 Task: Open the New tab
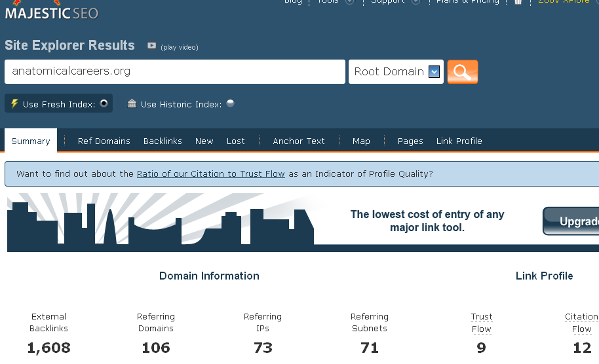coord(204,141)
